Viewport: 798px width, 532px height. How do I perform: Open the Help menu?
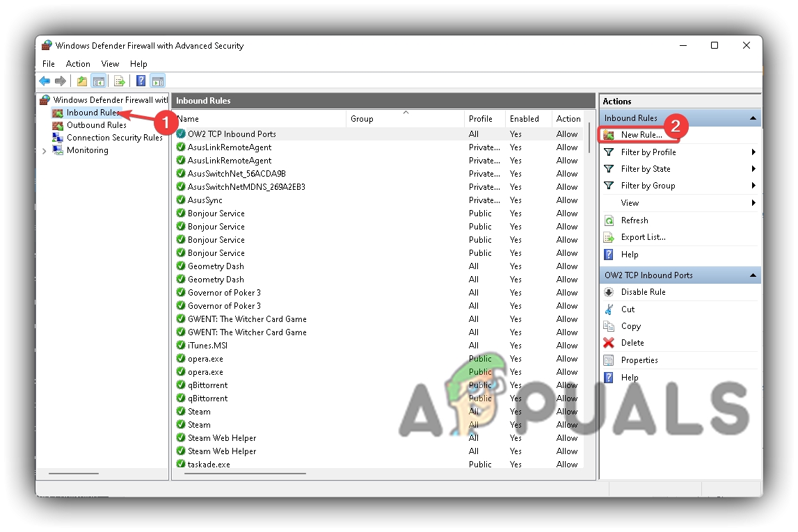point(138,63)
